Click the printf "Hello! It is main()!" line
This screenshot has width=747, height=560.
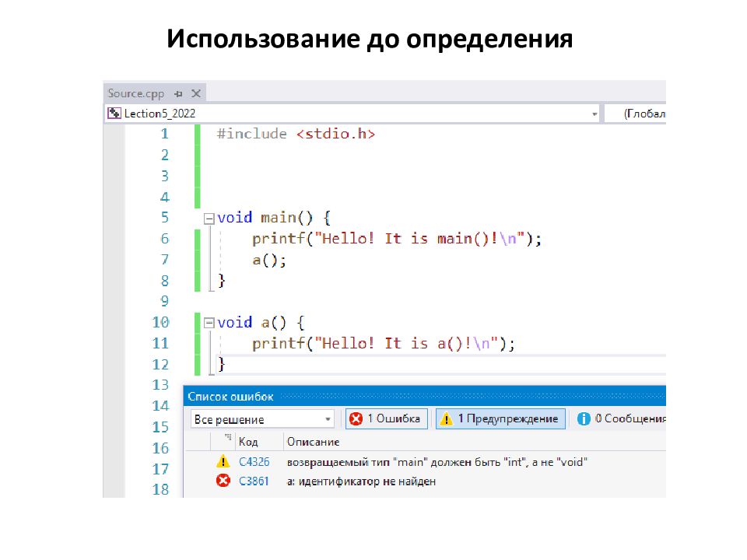(397, 239)
